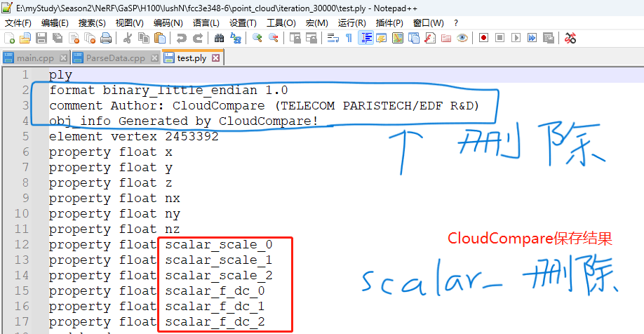The image size is (644, 334).
Task: Open the Document List panel icon
Action: (x=414, y=38)
